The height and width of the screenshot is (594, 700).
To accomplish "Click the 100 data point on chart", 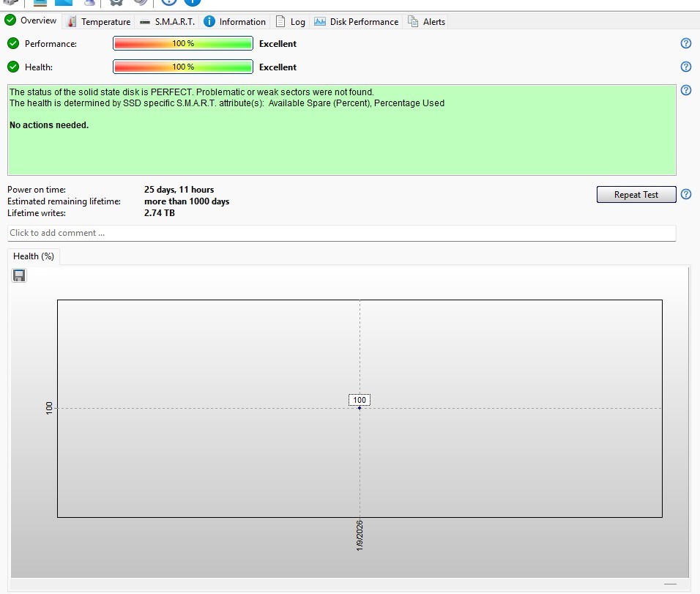I will pyautogui.click(x=360, y=407).
